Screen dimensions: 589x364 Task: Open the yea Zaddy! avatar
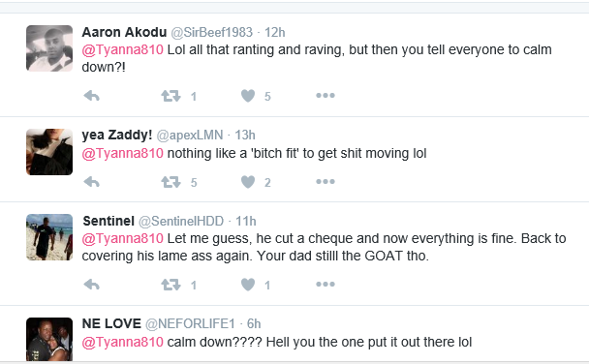pos(49,152)
